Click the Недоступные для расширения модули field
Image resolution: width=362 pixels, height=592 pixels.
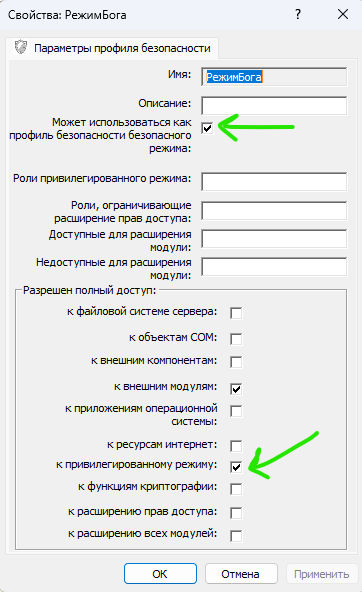pos(274,267)
